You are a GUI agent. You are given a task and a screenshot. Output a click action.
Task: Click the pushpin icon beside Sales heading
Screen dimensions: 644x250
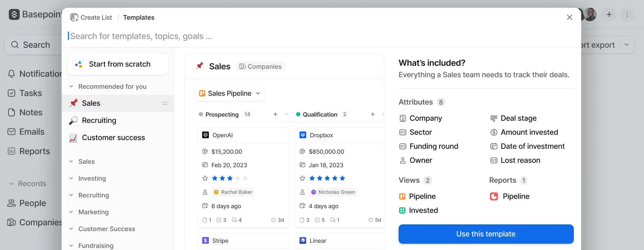[200, 66]
